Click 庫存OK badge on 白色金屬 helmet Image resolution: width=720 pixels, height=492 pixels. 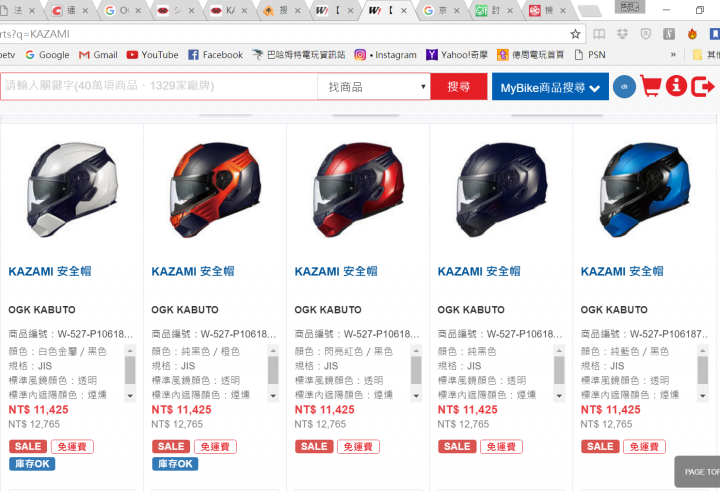pos(32,464)
